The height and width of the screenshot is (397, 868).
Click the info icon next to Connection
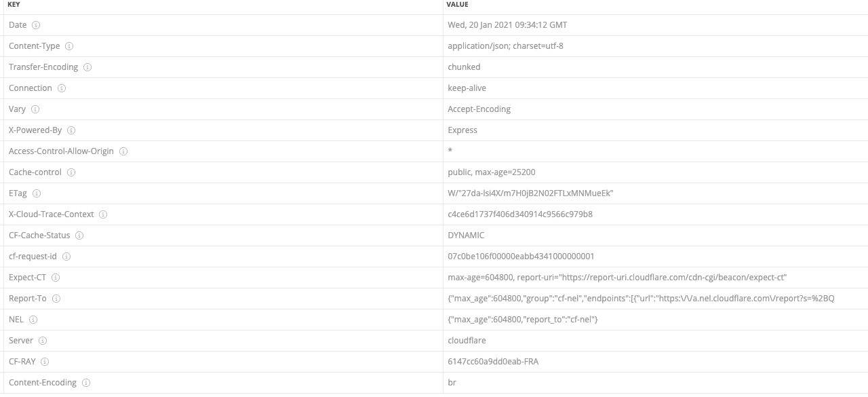[x=62, y=88]
